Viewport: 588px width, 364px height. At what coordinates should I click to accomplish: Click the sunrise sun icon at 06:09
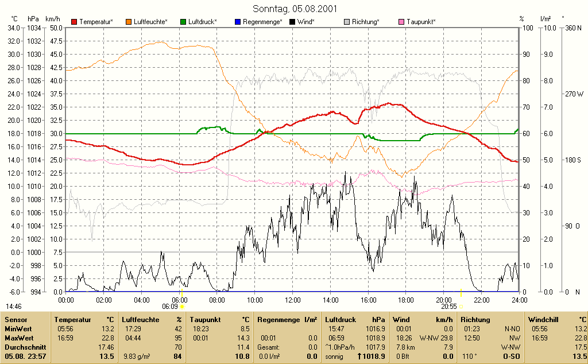point(182,307)
